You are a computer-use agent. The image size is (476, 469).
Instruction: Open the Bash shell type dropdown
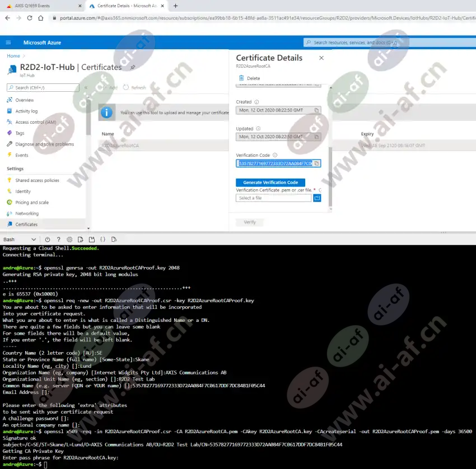[x=20, y=240]
